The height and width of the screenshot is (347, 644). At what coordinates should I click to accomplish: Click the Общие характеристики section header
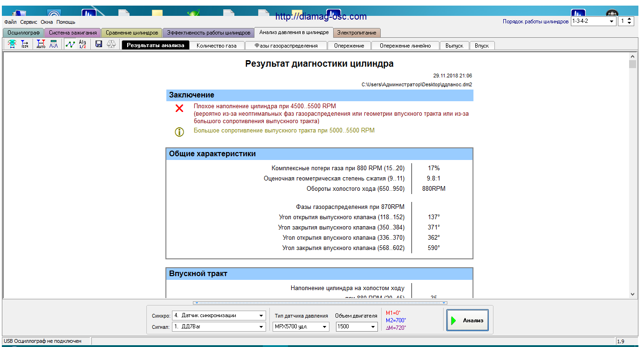tap(320, 154)
